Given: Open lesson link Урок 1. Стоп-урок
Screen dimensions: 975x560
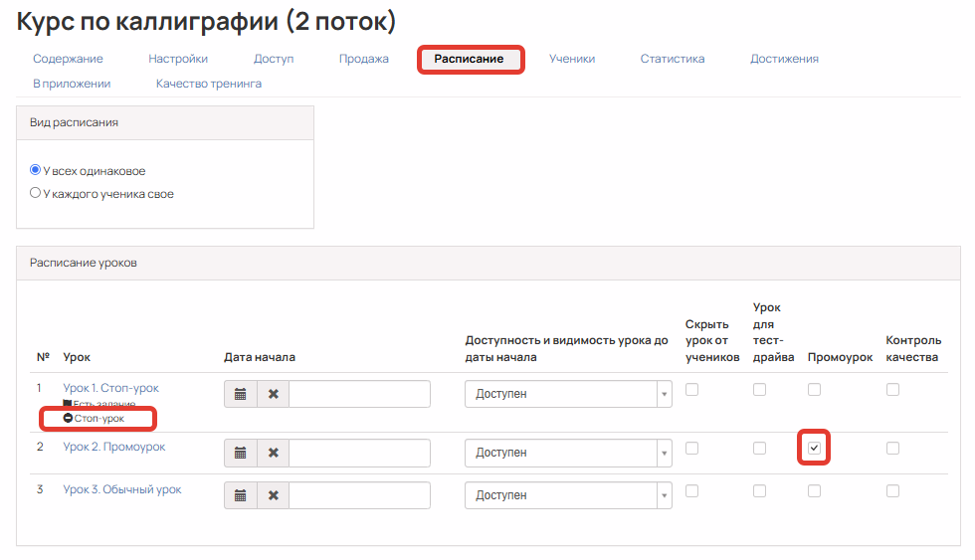Looking at the screenshot, I should click(x=110, y=388).
